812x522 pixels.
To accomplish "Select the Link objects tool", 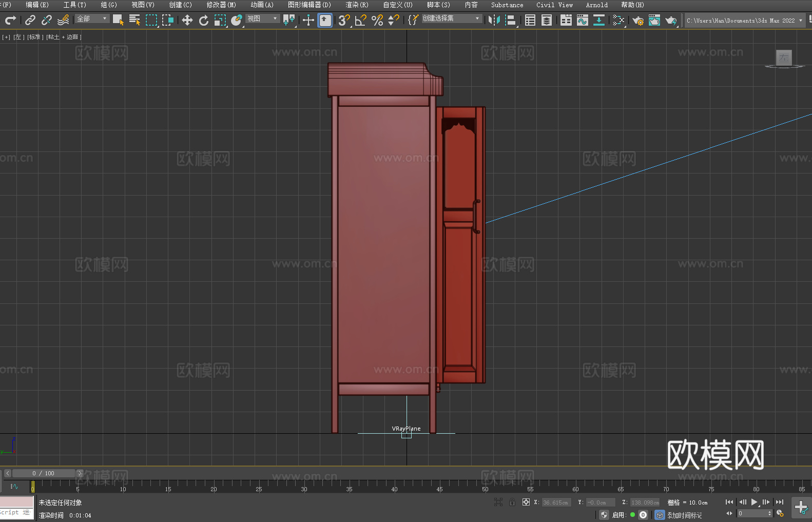I will pyautogui.click(x=30, y=20).
